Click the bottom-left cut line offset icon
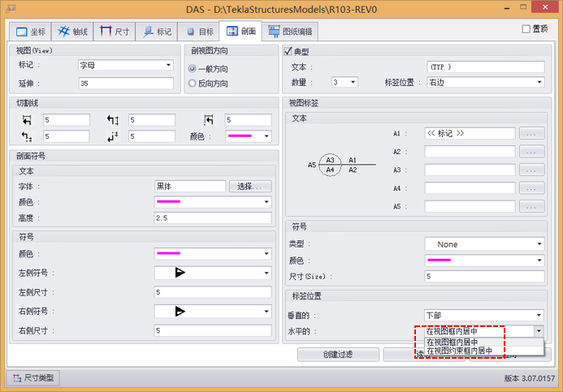Viewport: 563px width, 392px height. tap(27, 136)
